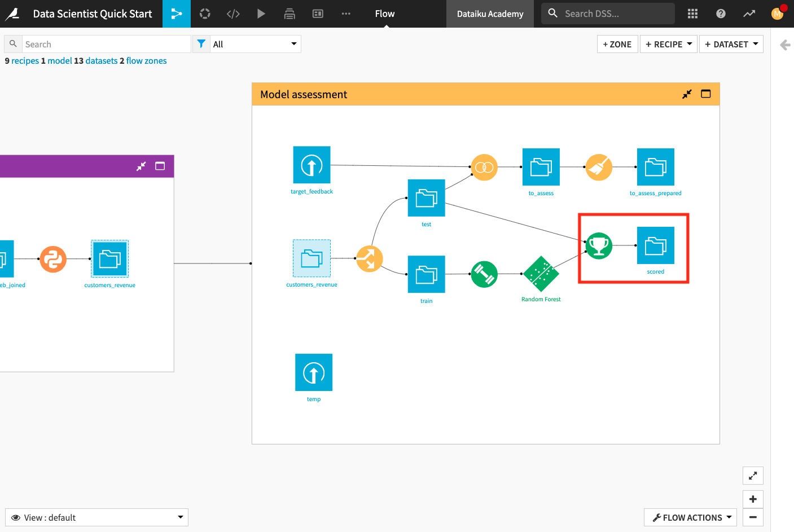Image resolution: width=794 pixels, height=532 pixels.
Task: Select the Train recipe dumbbell icon
Action: (x=484, y=274)
